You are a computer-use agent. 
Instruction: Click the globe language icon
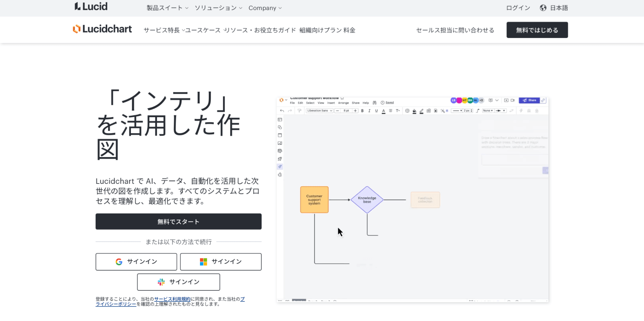click(543, 8)
